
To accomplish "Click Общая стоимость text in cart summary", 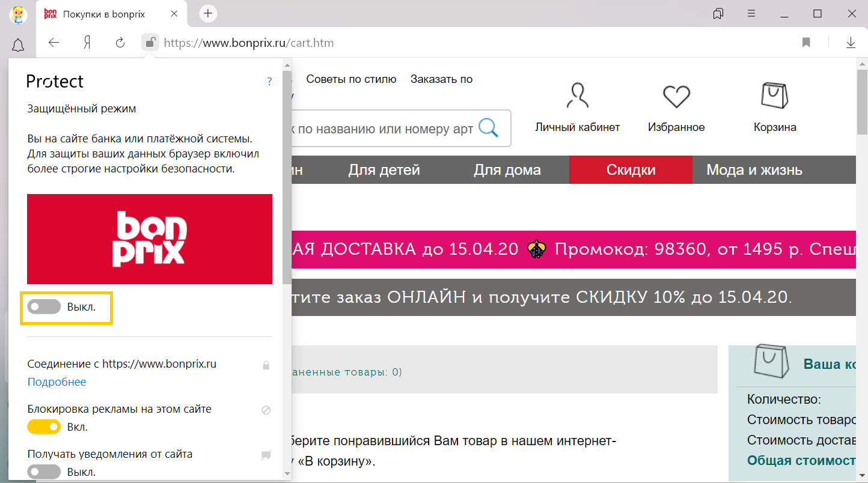I will [x=801, y=461].
